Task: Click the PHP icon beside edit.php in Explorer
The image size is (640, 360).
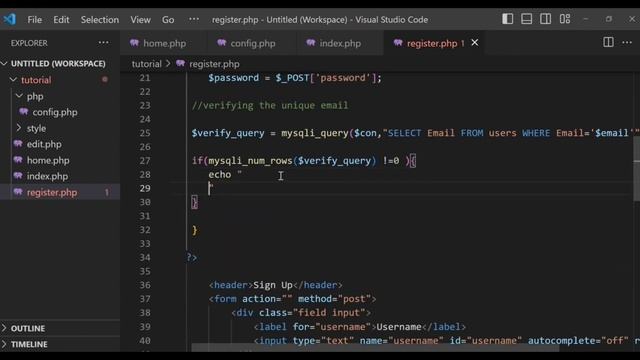Action: tap(18, 144)
